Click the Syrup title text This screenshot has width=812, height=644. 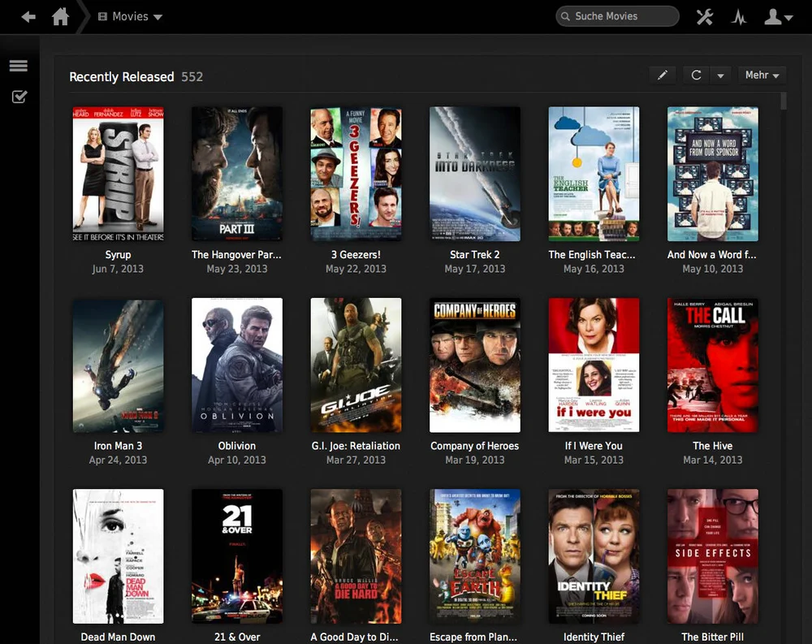click(118, 255)
